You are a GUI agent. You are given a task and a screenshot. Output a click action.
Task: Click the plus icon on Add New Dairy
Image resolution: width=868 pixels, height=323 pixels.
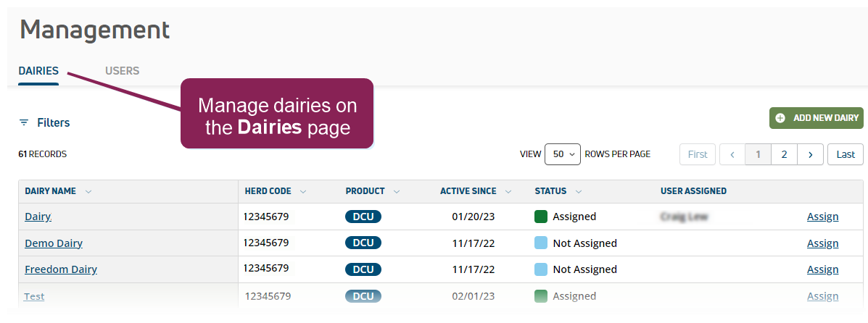click(x=780, y=118)
